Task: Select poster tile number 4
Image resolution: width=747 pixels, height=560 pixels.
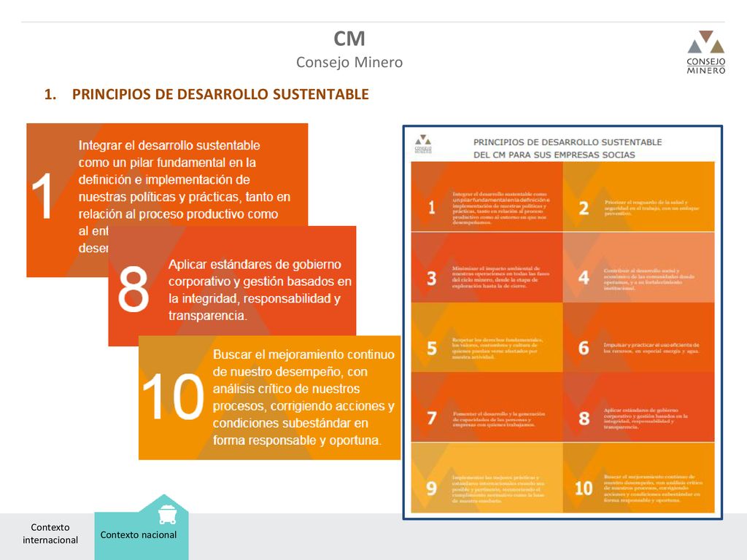Action: click(639, 267)
